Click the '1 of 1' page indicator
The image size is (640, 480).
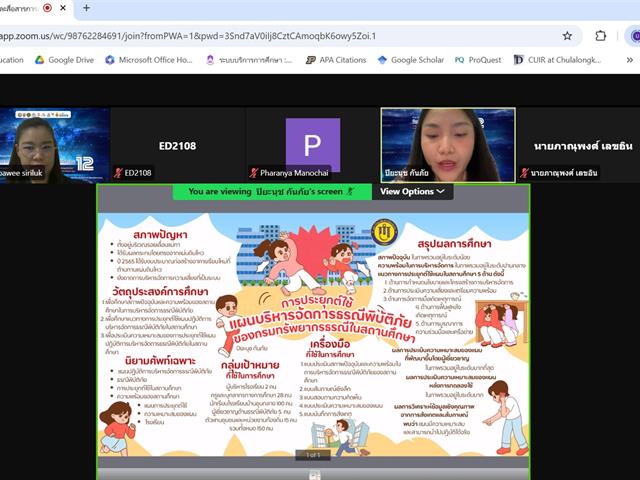pos(313,455)
